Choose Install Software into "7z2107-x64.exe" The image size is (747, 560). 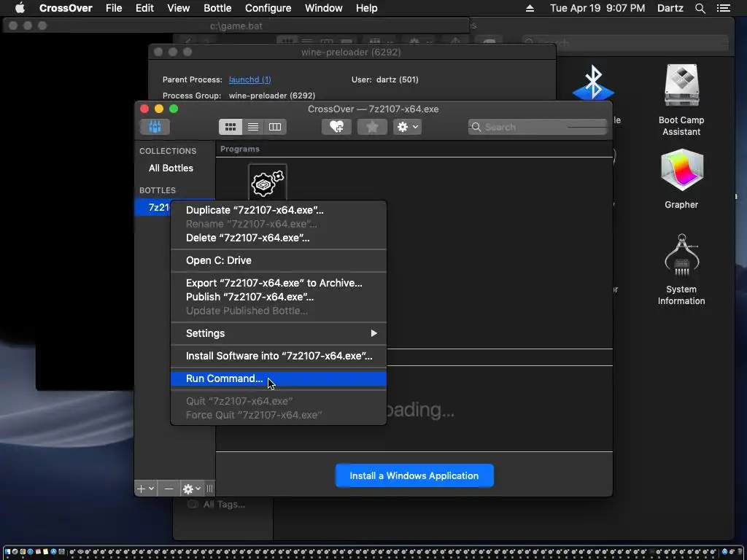278,356
